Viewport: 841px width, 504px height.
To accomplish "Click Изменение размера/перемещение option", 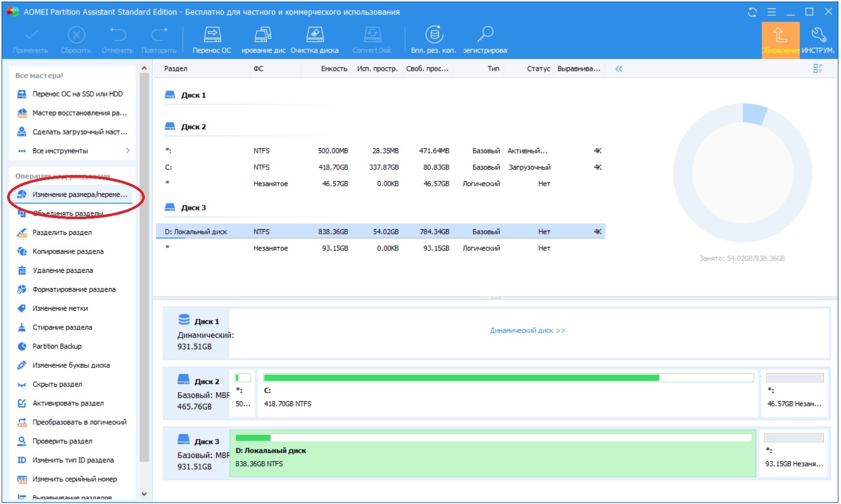I will click(79, 194).
